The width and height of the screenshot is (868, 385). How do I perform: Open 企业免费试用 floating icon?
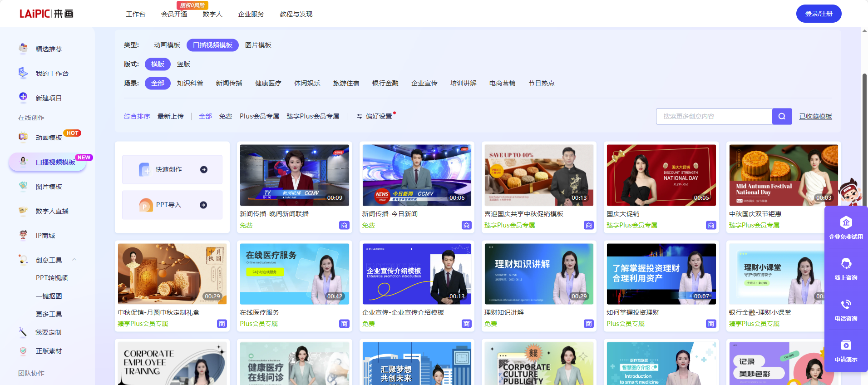pos(846,222)
